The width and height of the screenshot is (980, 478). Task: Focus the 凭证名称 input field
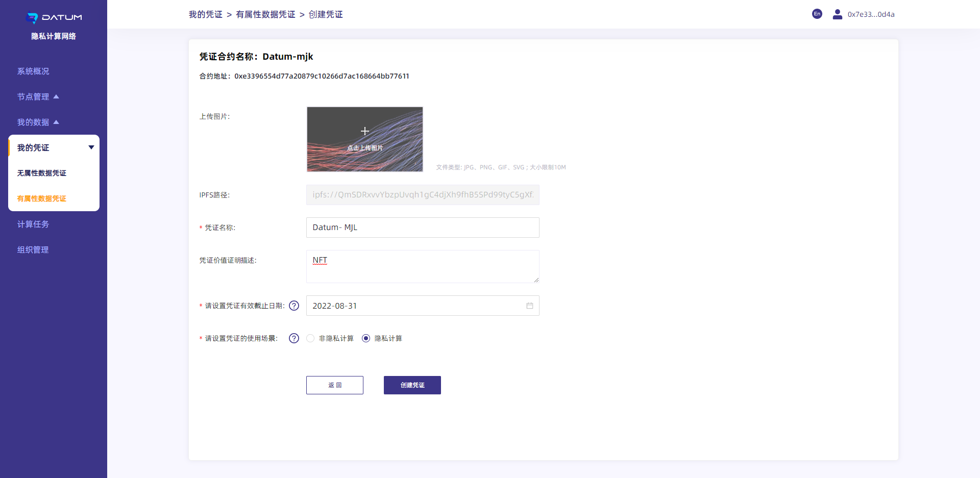tap(423, 228)
